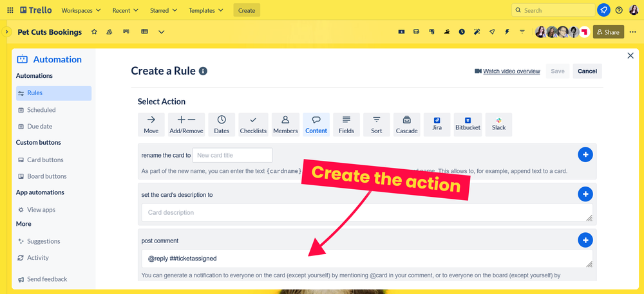Open the board three-dots menu
644x294 pixels.
632,32
